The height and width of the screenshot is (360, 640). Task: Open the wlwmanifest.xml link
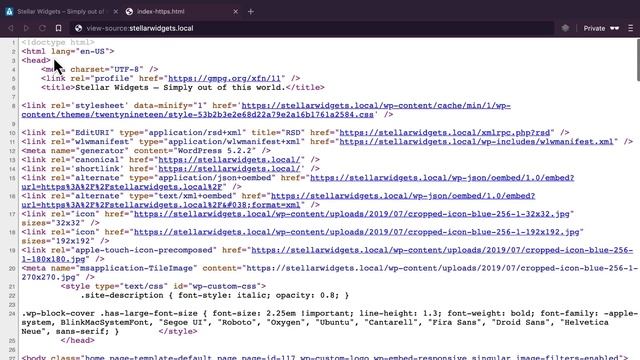pyautogui.click(x=476, y=142)
